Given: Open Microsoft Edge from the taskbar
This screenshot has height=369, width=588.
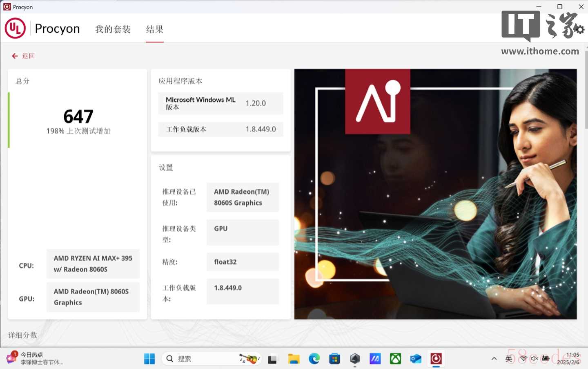Looking at the screenshot, I should pyautogui.click(x=314, y=359).
